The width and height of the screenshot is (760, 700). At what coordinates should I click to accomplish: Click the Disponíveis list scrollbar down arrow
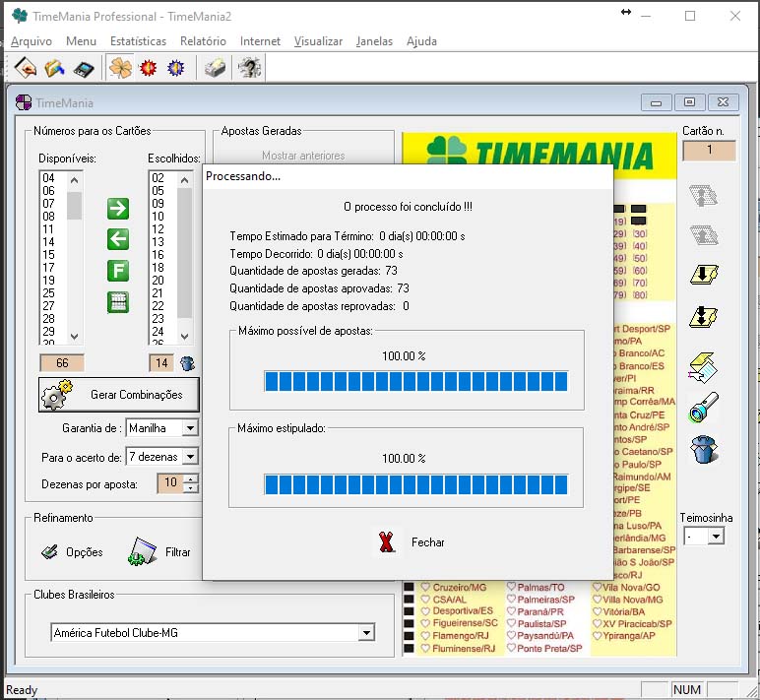tap(74, 336)
